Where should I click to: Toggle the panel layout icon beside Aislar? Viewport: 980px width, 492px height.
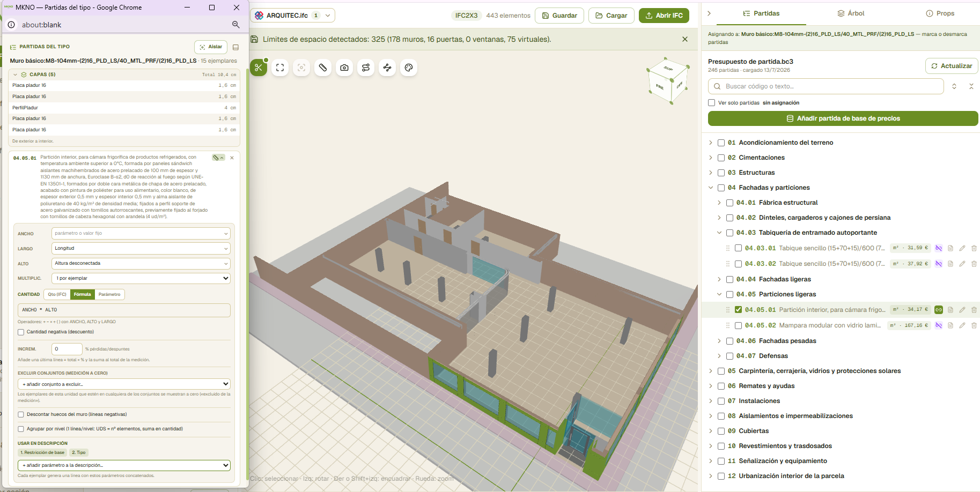click(235, 47)
